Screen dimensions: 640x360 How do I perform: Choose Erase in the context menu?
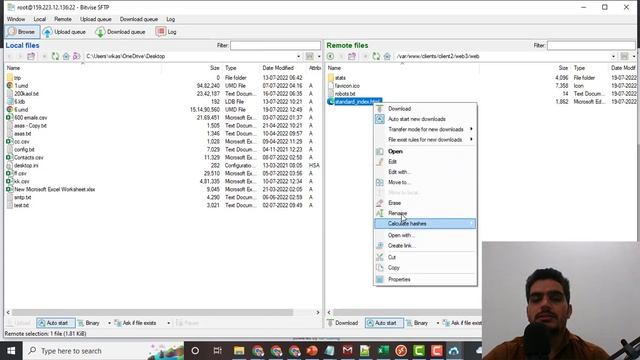click(425, 203)
